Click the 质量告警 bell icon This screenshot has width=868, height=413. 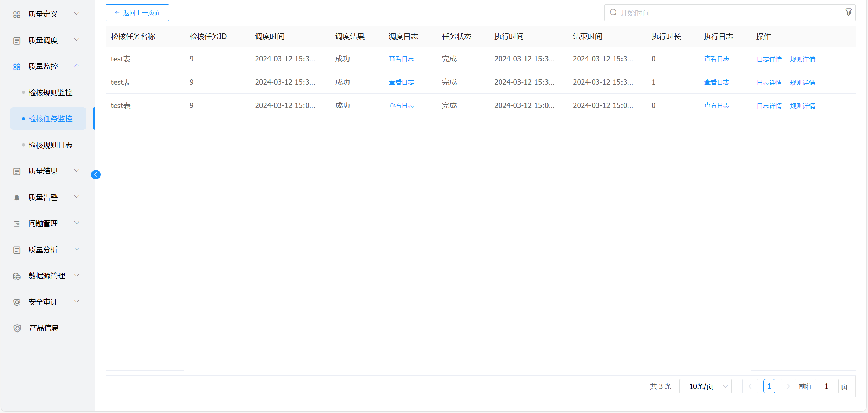point(17,197)
